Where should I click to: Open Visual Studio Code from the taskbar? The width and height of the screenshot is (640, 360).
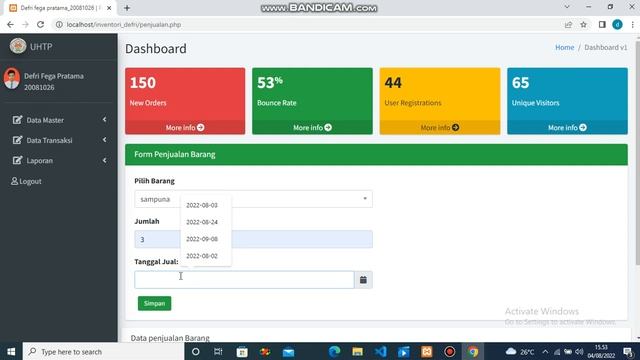point(380,351)
